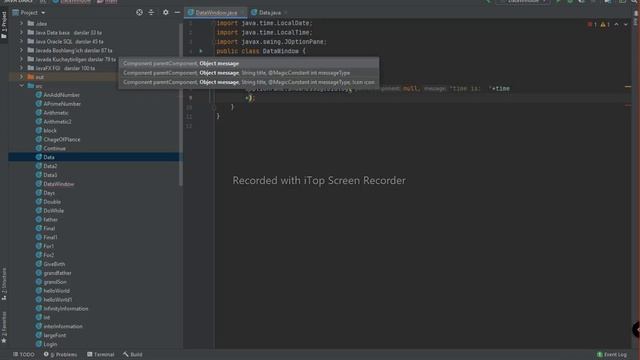640x360 pixels.
Task: Click the import java.time.LocalDate line
Action: [264, 23]
